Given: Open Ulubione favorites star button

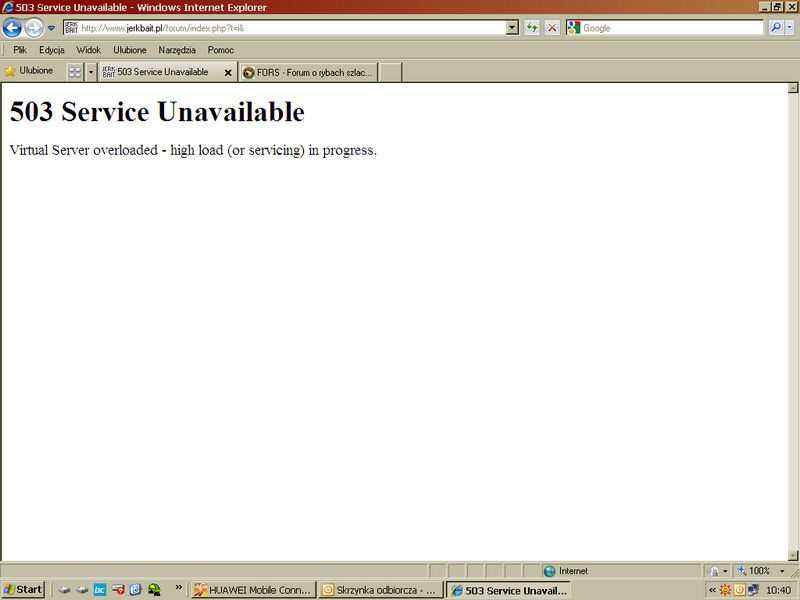Looking at the screenshot, I should (29, 71).
